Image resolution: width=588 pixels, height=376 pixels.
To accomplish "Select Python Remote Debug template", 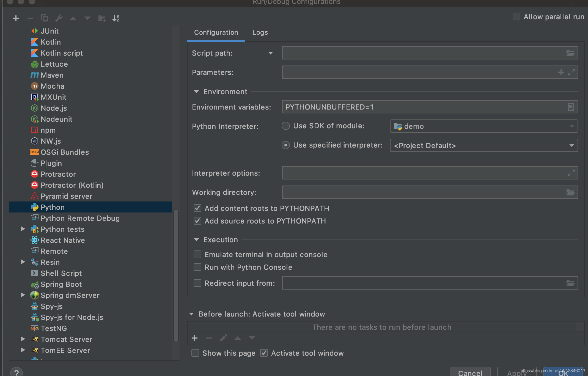I will [x=90, y=218].
